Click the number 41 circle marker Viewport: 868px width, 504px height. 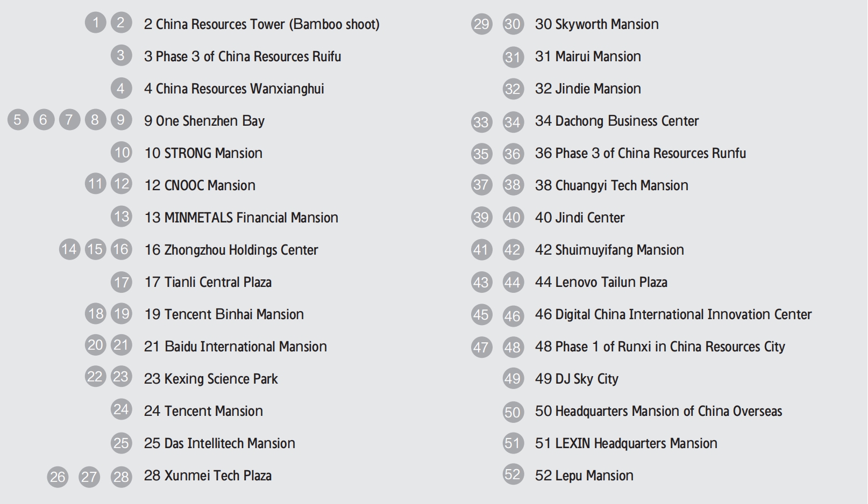pos(481,250)
